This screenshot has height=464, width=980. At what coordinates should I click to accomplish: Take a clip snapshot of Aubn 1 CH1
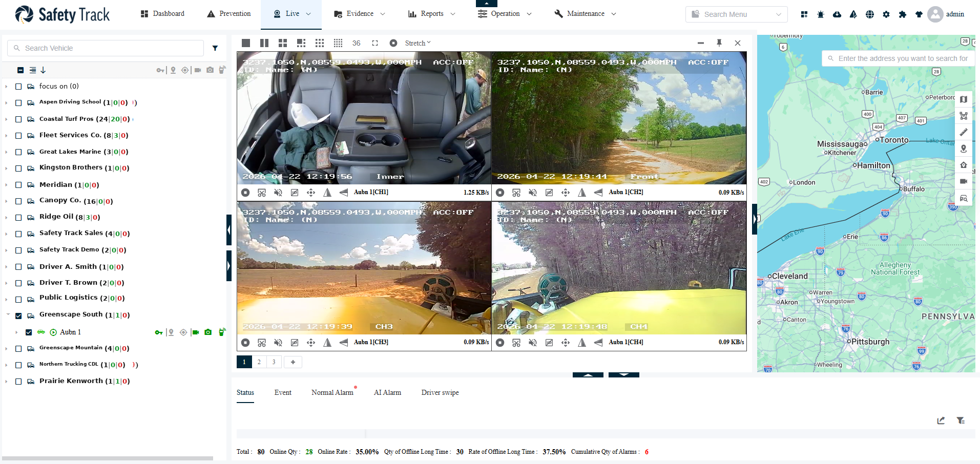click(x=262, y=193)
